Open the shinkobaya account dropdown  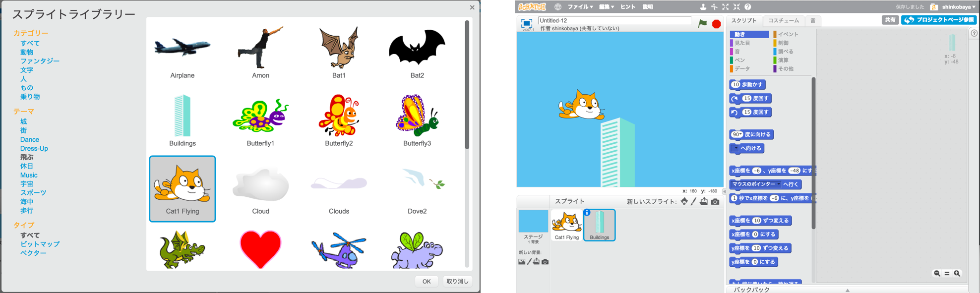coord(959,7)
